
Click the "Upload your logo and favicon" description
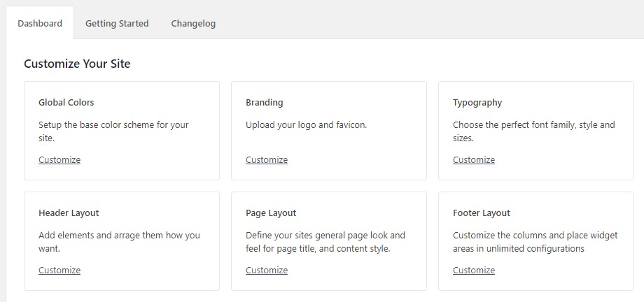click(307, 125)
